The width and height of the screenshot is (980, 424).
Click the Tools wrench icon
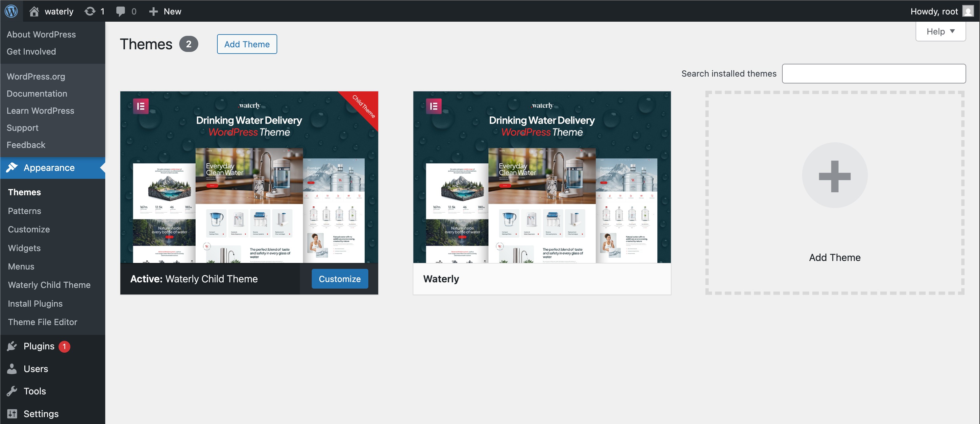click(x=12, y=391)
